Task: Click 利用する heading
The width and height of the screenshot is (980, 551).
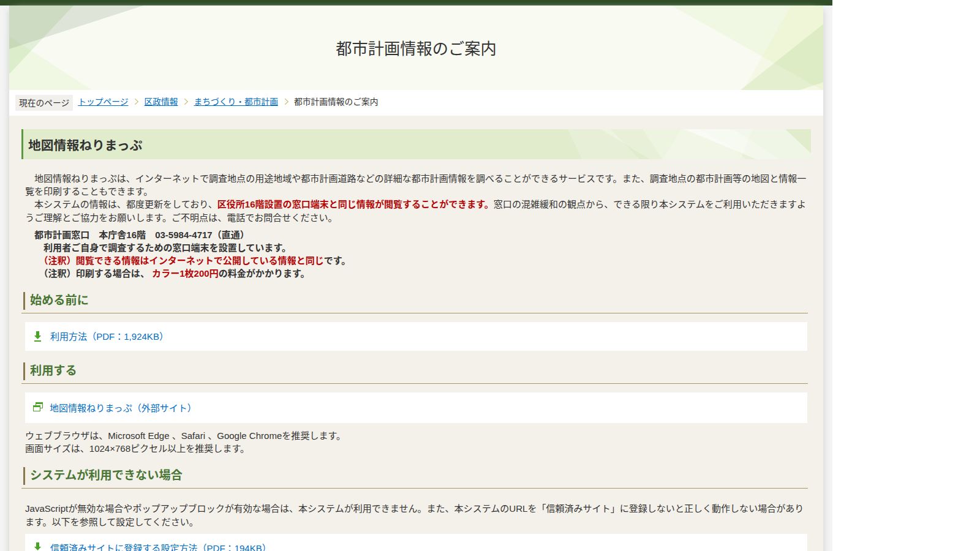Action: (53, 370)
